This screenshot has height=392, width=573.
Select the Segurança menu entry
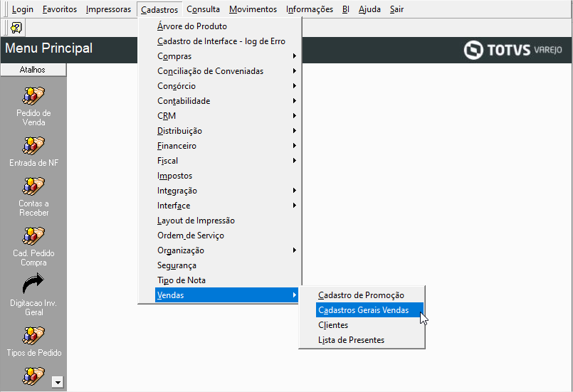226,265
